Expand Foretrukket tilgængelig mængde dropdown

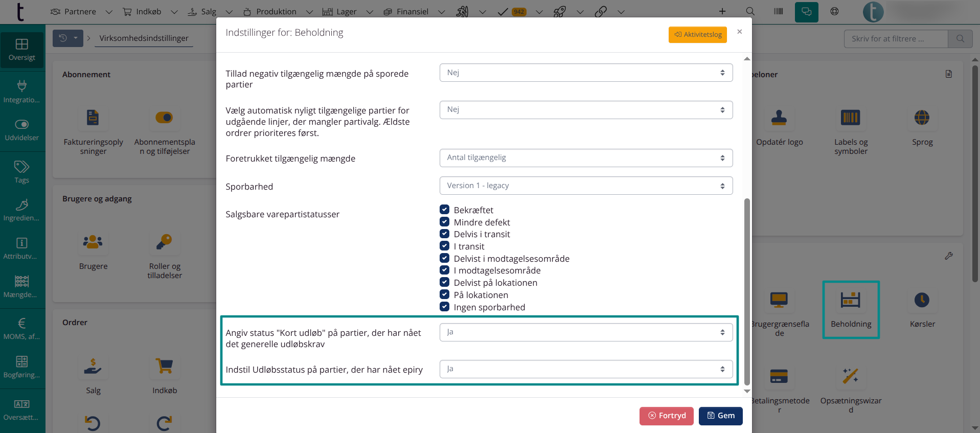[585, 158]
